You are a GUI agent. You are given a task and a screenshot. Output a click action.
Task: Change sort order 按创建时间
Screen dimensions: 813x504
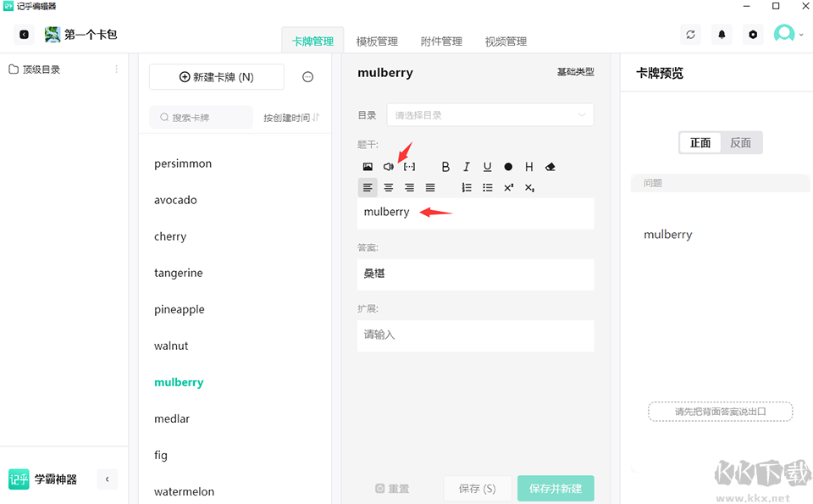[x=291, y=118]
